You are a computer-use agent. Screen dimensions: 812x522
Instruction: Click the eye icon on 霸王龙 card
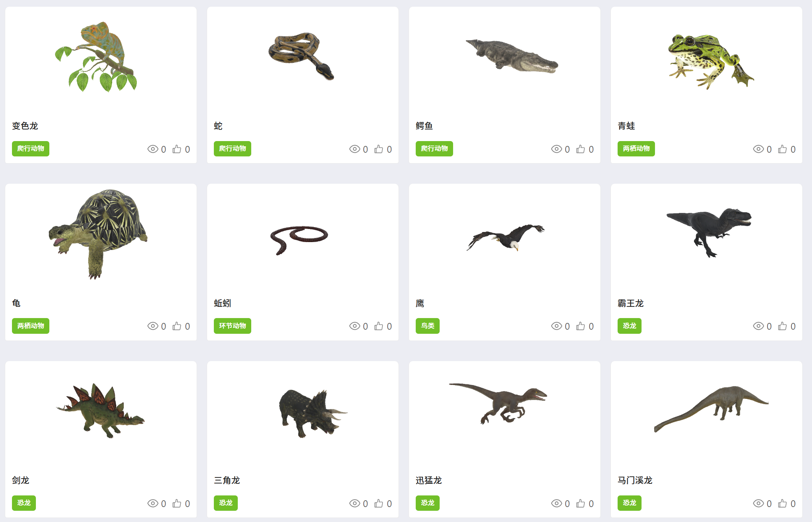pos(759,326)
